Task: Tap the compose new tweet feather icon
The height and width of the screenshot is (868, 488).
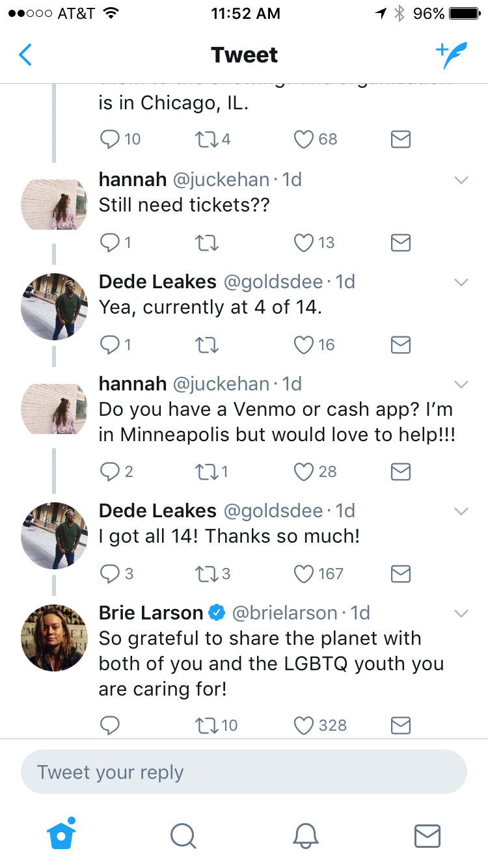Action: 451,56
